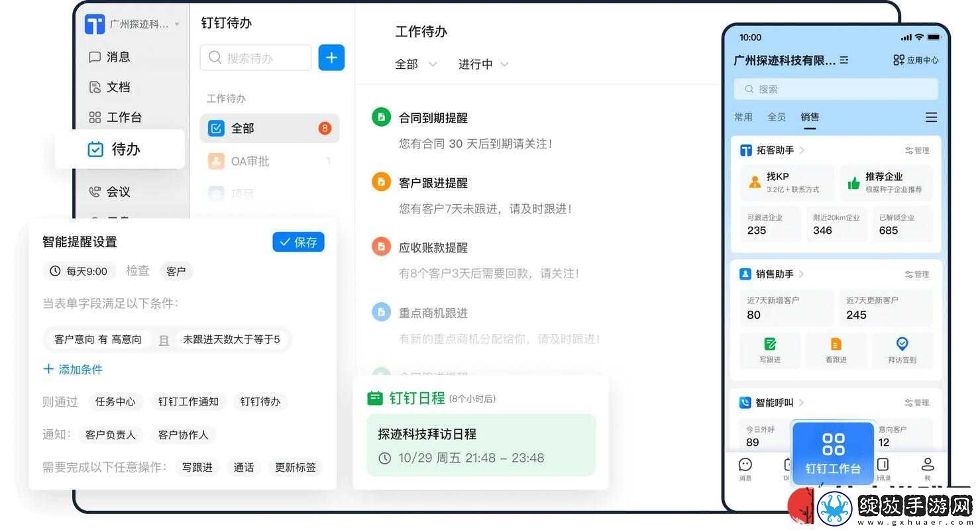
Task: Click the green calendar icon beside 钉钉日程
Action: (375, 398)
